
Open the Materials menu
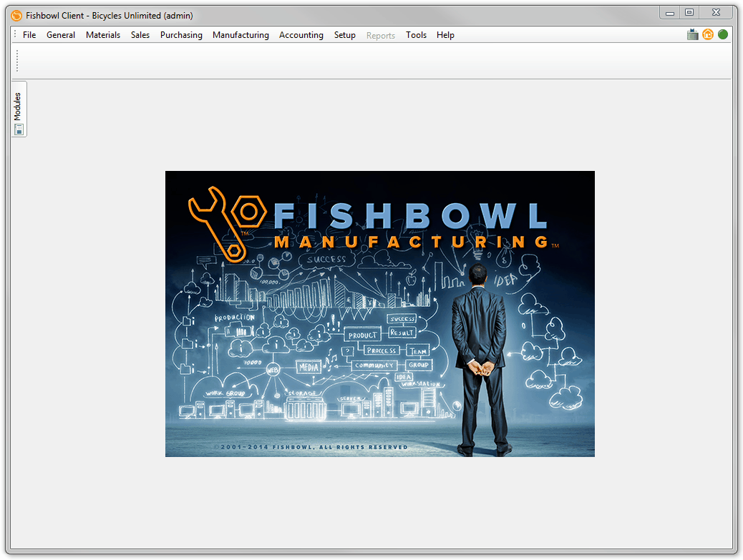pyautogui.click(x=103, y=35)
